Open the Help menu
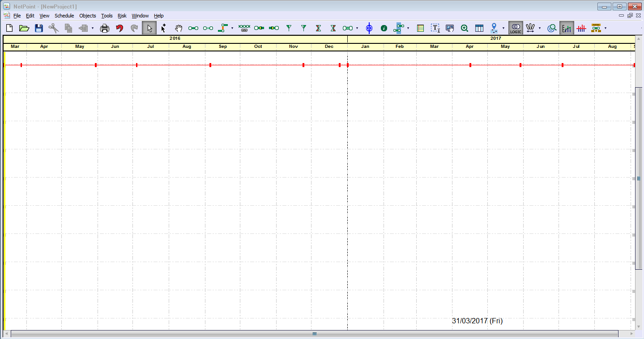The width and height of the screenshot is (644, 339). tap(159, 16)
